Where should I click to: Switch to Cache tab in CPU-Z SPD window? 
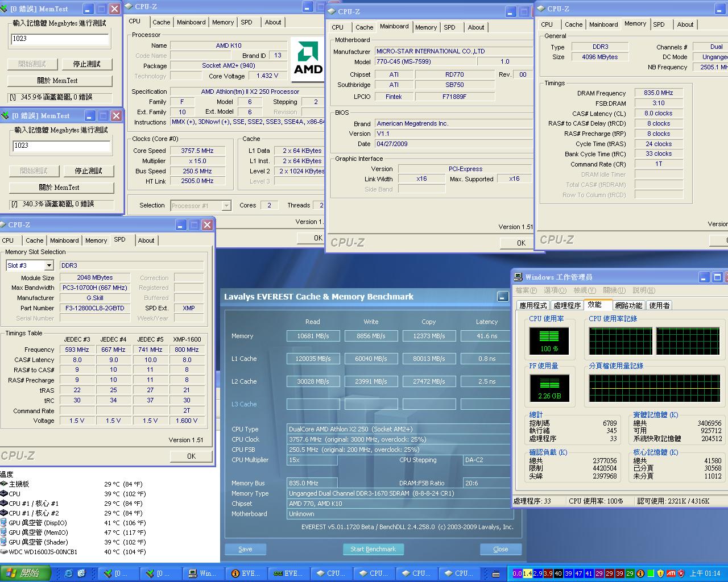point(34,240)
